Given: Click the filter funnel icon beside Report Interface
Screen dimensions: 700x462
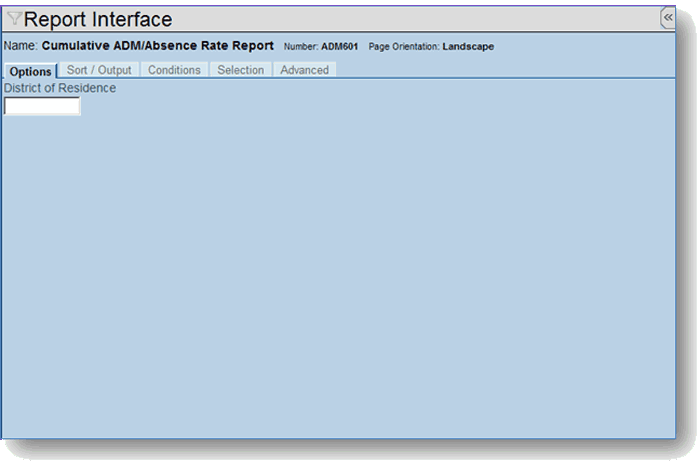Looking at the screenshot, I should (x=14, y=18).
